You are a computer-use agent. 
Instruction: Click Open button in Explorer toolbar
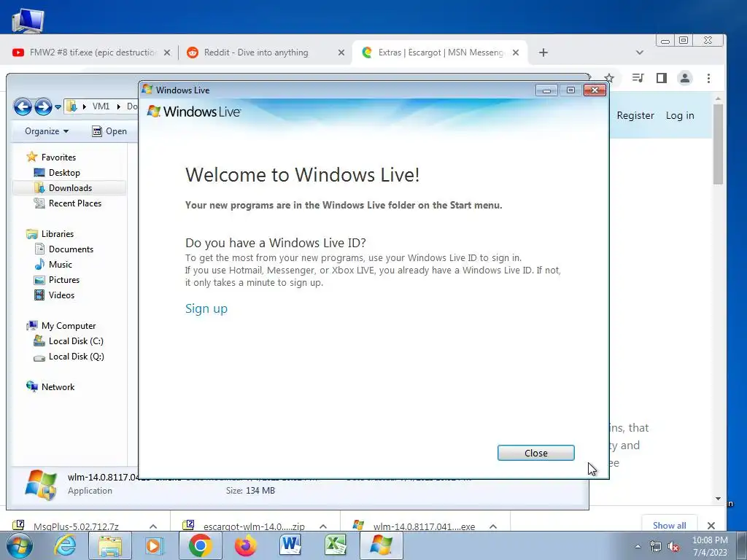[x=109, y=131]
